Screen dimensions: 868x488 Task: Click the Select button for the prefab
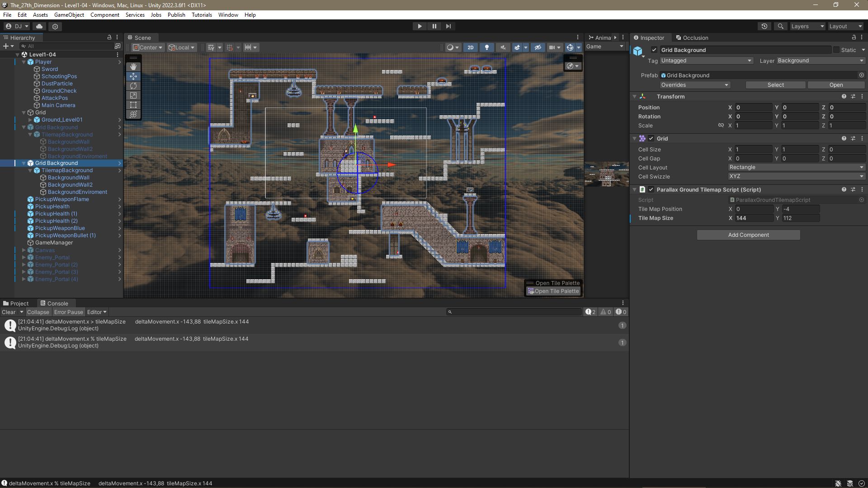tap(775, 84)
